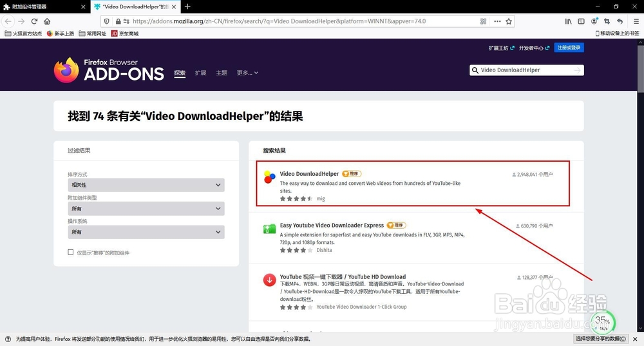Click author name Dishita

pos(324,250)
